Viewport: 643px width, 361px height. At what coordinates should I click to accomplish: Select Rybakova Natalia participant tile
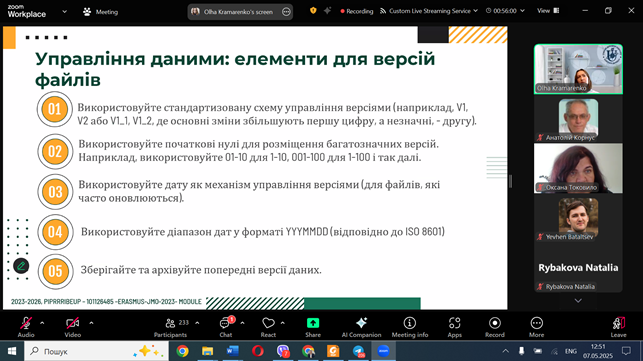coord(578,267)
